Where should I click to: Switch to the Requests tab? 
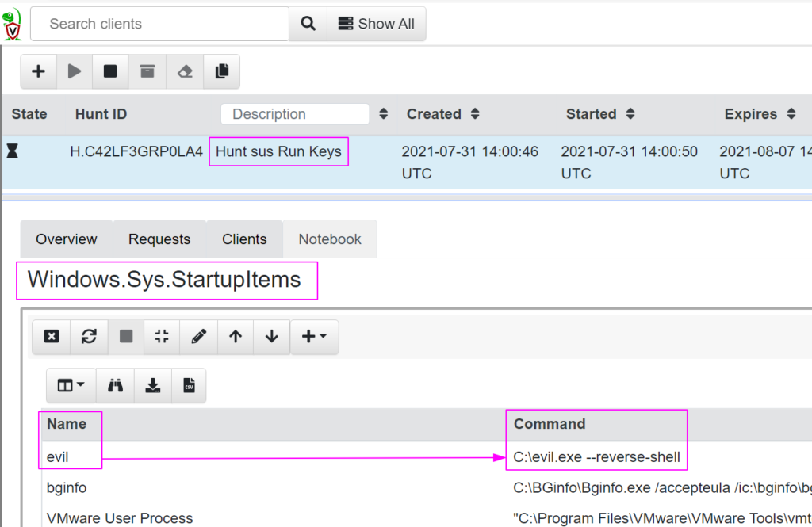point(159,239)
